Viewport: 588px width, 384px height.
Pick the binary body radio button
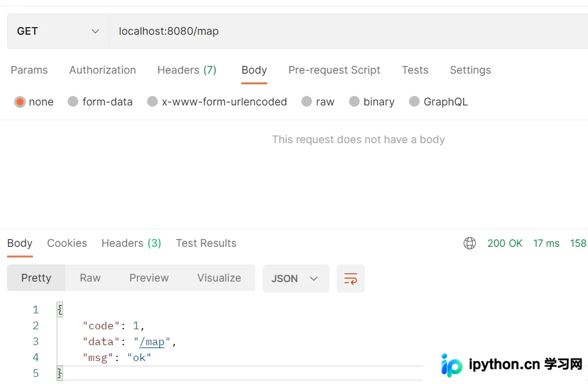click(x=354, y=102)
